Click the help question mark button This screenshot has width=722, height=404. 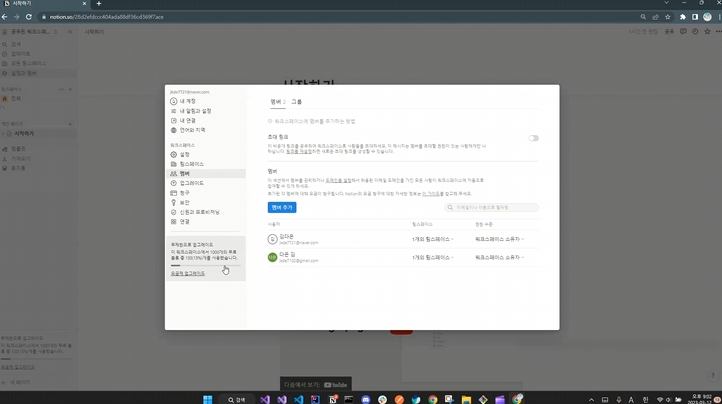pyautogui.click(x=712, y=375)
